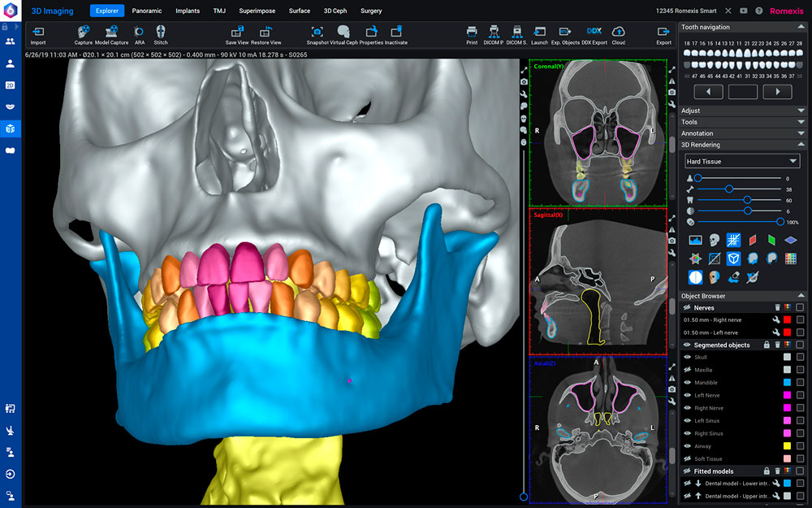Open the Implants tab
The image size is (812, 508).
click(x=187, y=11)
